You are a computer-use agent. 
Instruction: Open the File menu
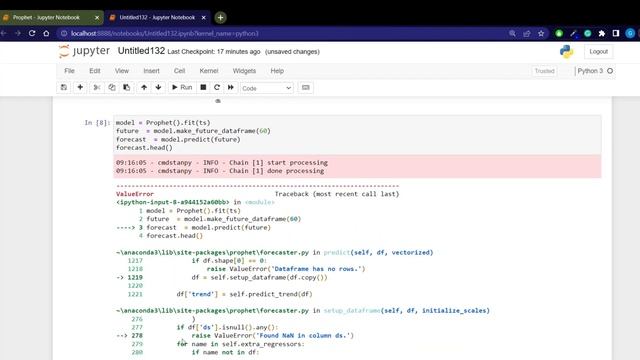click(69, 71)
